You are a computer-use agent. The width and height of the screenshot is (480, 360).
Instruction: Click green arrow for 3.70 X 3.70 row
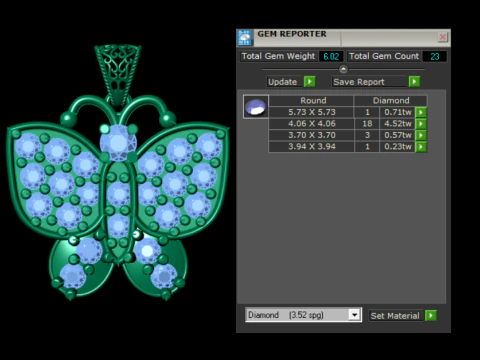tap(421, 135)
